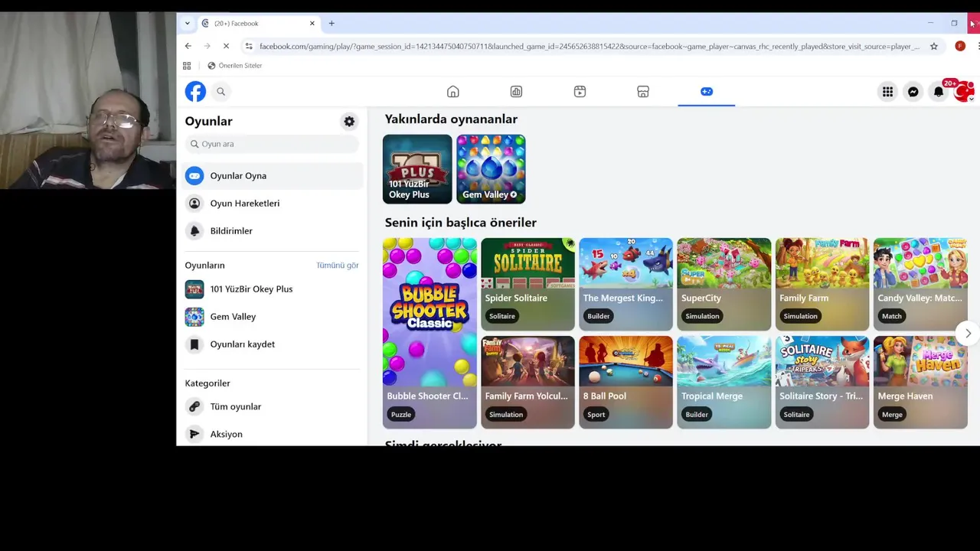This screenshot has width=980, height=551.
Task: Open 101 YüzBir Okey Plus sidebar entry
Action: click(x=273, y=289)
